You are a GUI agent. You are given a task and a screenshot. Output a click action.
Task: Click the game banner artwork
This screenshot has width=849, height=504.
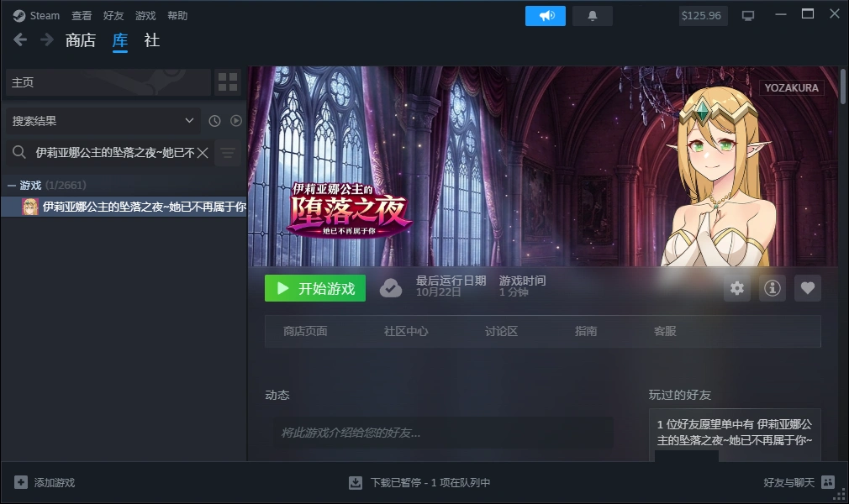pyautogui.click(x=542, y=166)
